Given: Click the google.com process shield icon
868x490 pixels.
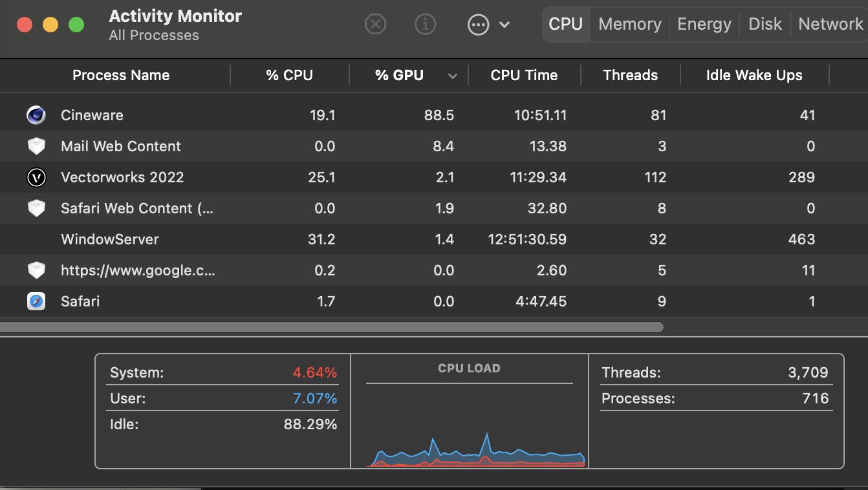Looking at the screenshot, I should pos(36,270).
